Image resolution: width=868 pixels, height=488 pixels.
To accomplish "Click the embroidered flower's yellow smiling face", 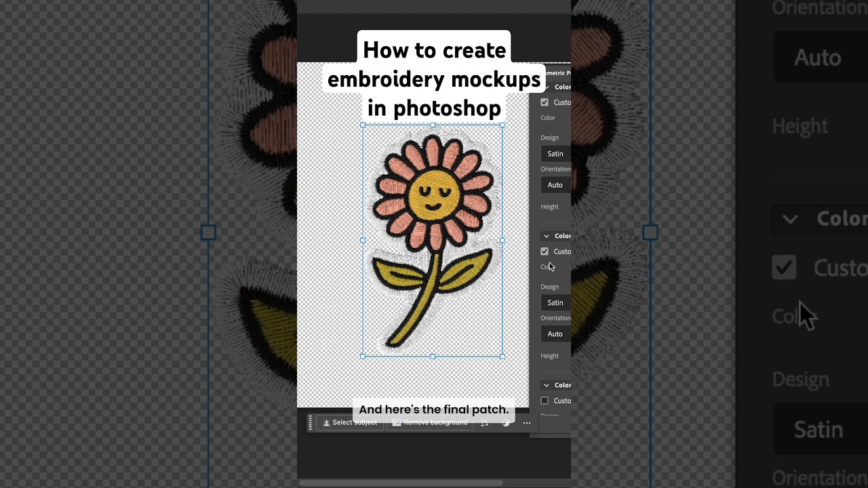I will tap(435, 194).
